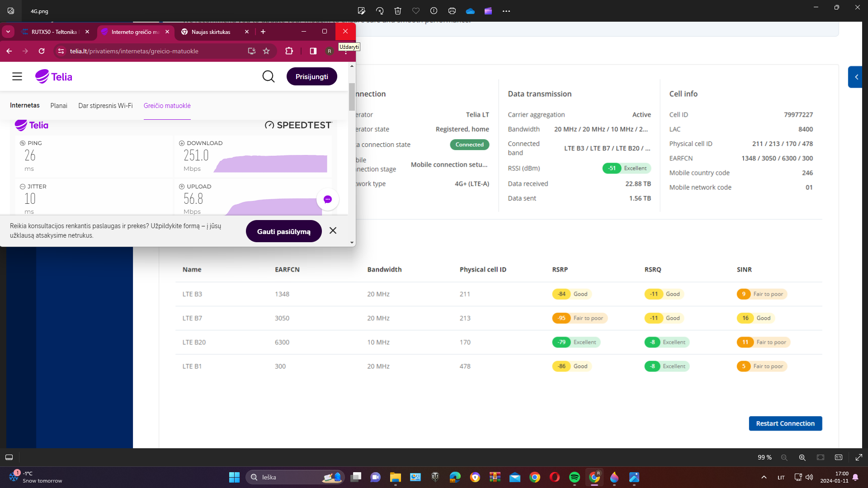Toggle favorite heart for this photo
Image resolution: width=868 pixels, height=488 pixels.
416,11
